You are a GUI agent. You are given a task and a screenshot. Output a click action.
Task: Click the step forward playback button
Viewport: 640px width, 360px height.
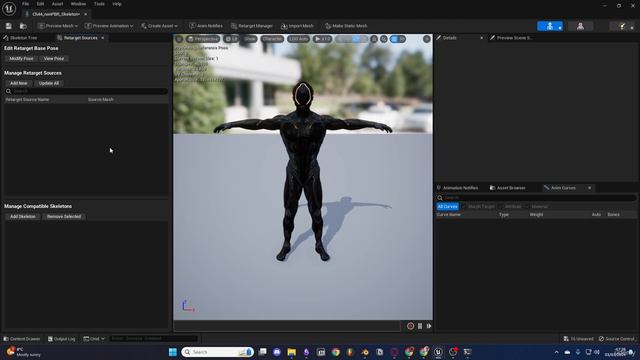(x=429, y=326)
